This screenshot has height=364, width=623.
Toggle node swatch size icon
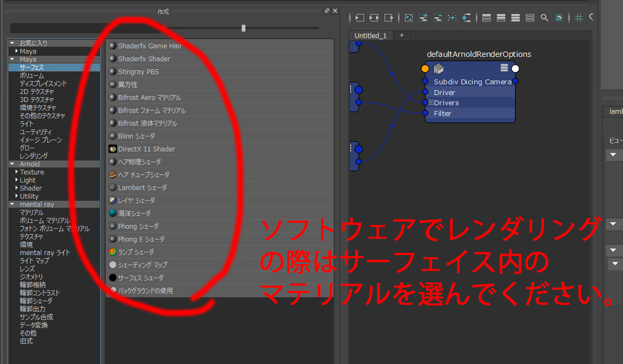(559, 18)
